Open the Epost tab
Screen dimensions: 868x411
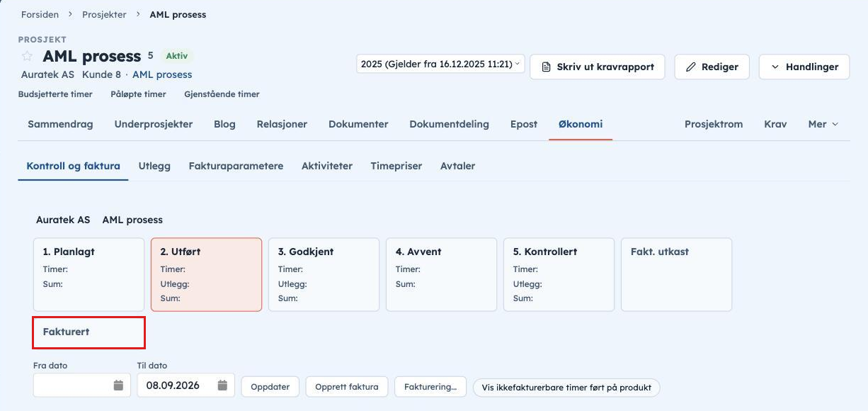pos(524,124)
